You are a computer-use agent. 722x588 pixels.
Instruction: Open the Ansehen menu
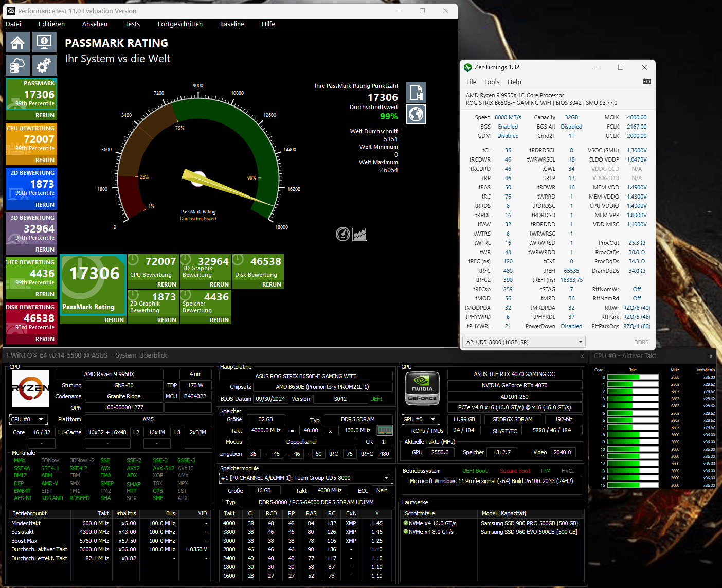(95, 24)
